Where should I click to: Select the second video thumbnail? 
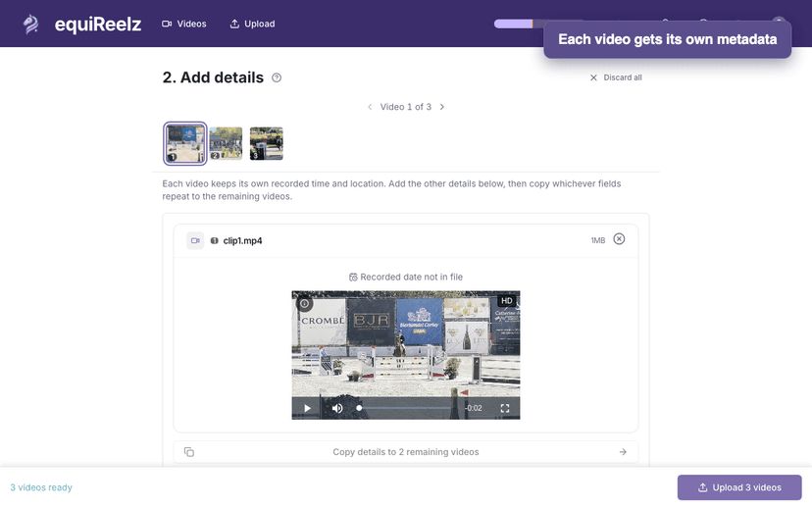pos(226,143)
